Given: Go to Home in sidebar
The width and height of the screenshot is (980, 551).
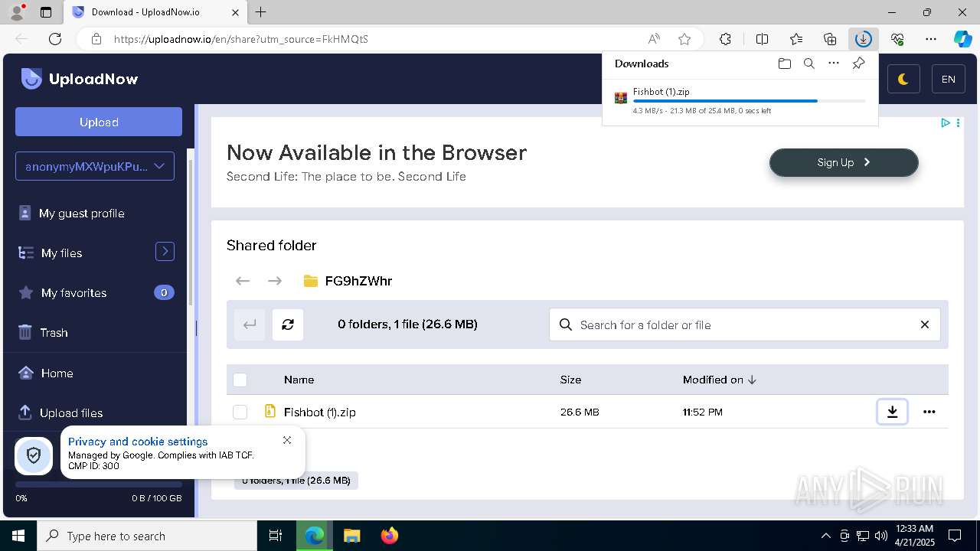Looking at the screenshot, I should coord(57,373).
